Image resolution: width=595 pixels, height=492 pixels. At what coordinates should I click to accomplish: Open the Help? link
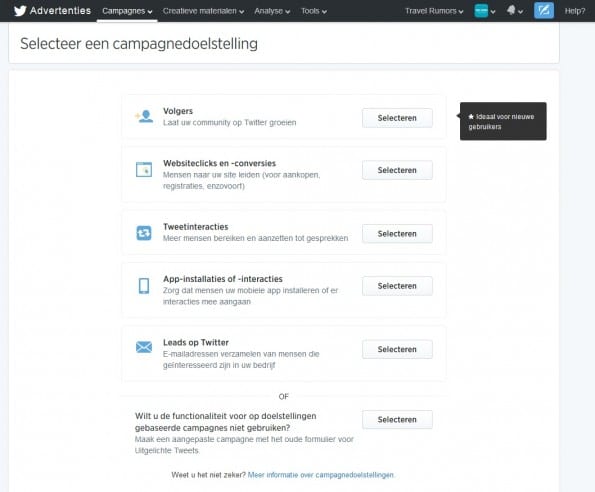575,11
